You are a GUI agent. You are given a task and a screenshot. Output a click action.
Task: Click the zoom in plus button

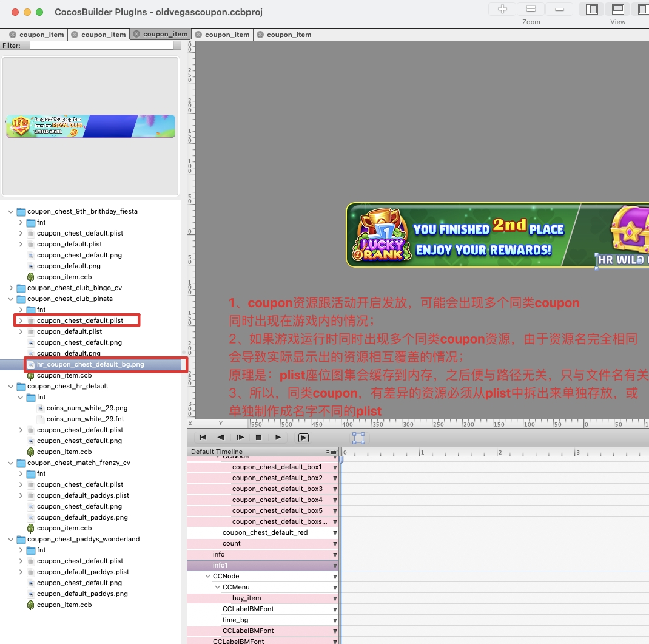coord(502,9)
